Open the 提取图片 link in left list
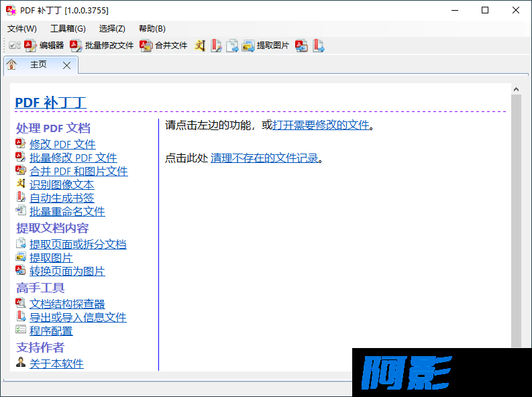Viewport: 532px width, 397px height. (51, 258)
